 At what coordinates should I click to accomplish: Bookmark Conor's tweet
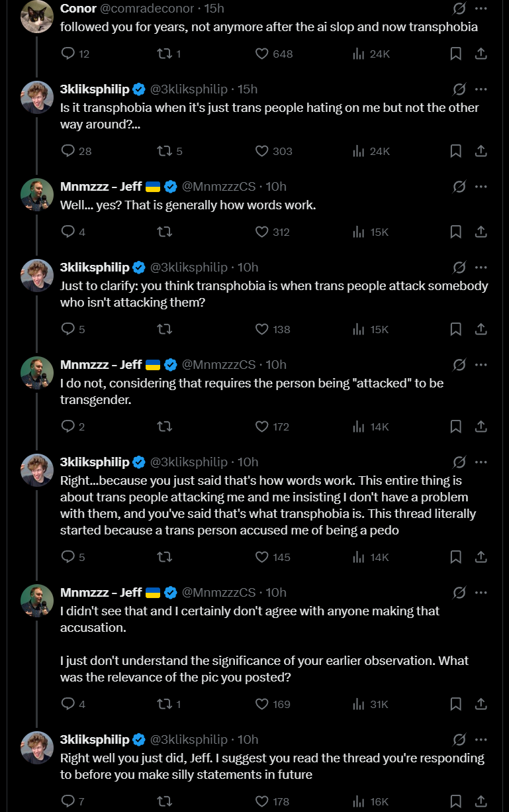[455, 54]
